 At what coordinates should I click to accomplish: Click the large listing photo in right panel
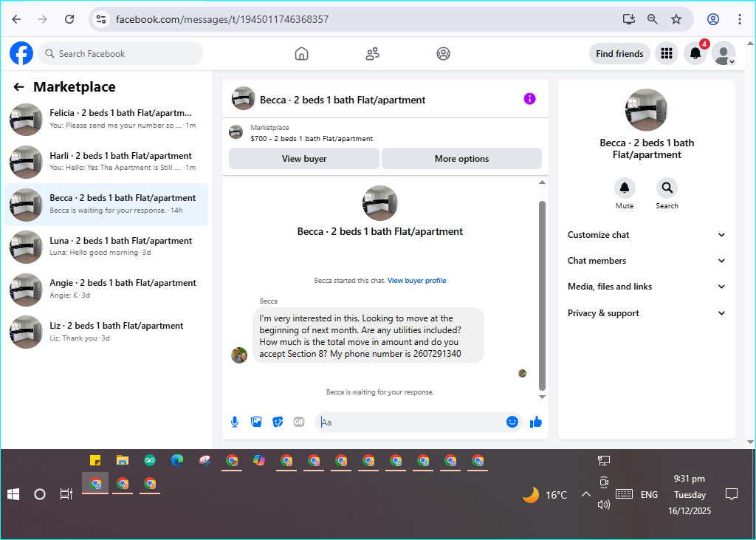click(646, 110)
